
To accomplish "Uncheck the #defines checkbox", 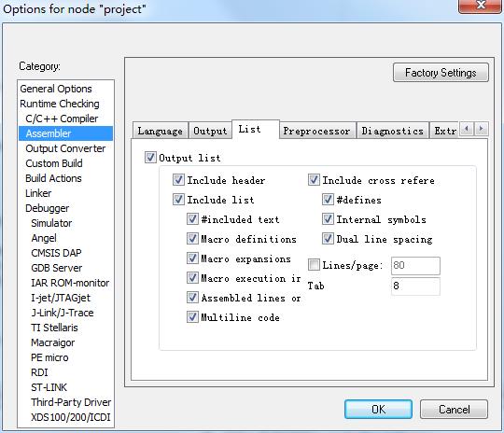I will (328, 200).
